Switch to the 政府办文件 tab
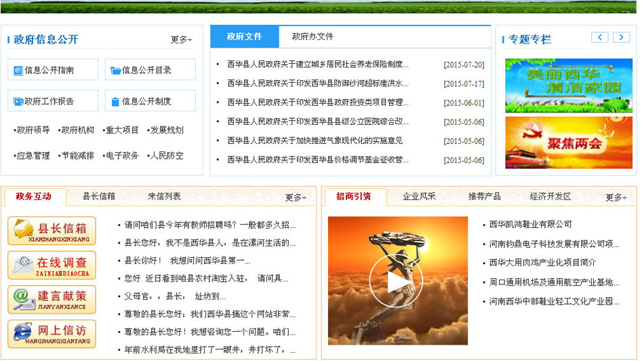 tap(313, 37)
